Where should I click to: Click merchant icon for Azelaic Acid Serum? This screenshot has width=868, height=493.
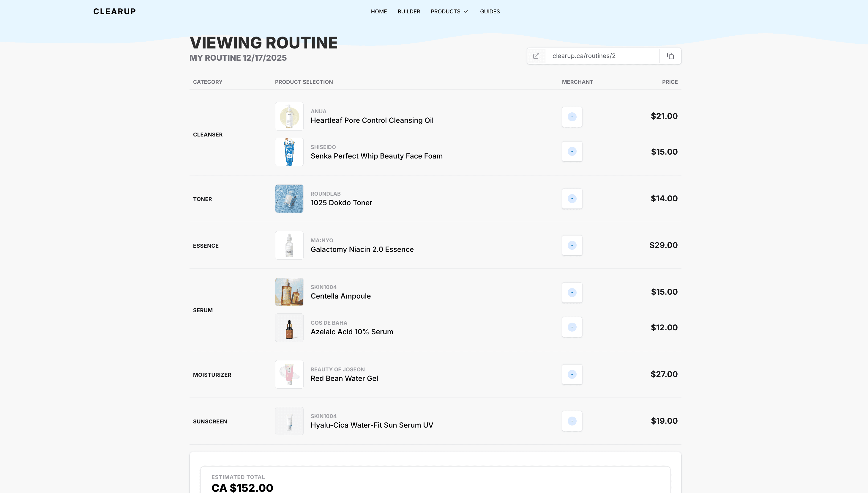572,327
